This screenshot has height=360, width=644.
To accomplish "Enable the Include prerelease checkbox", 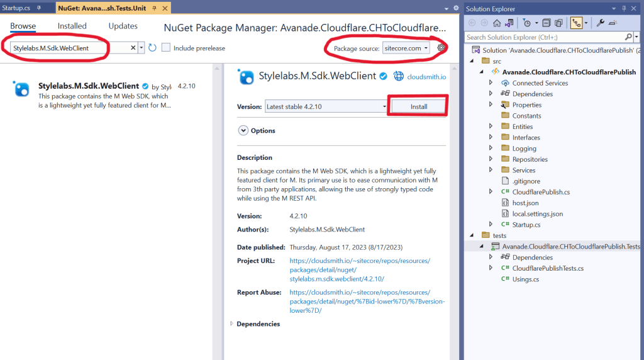I will tap(166, 48).
